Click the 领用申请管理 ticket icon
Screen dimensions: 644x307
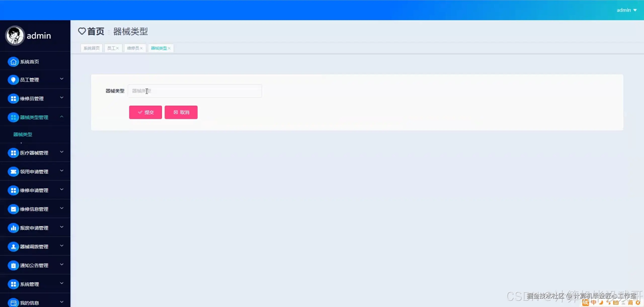tap(13, 172)
